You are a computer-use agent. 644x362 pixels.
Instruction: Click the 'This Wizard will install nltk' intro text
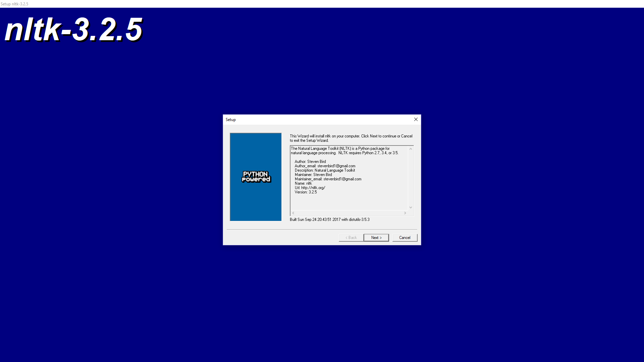pos(351,138)
